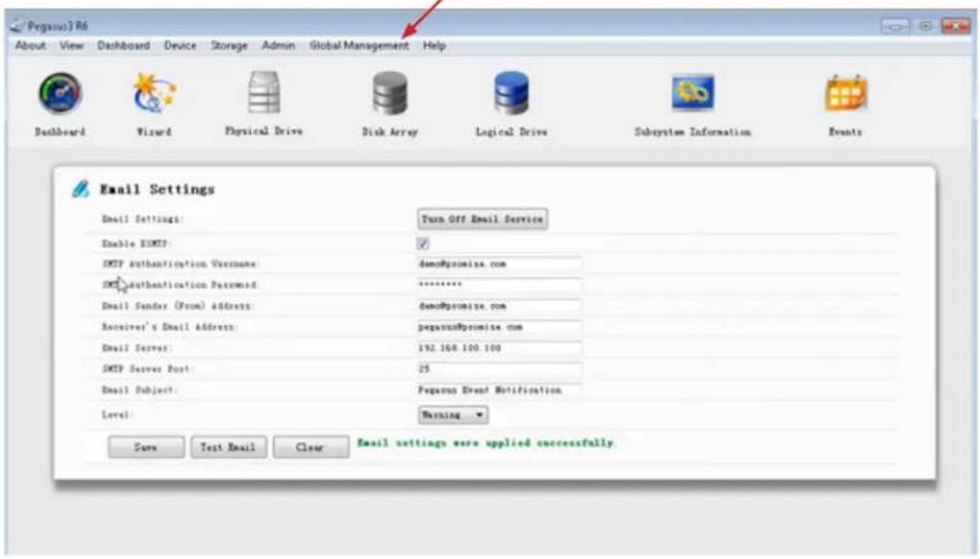
Task: Open the Admin menu
Action: (x=278, y=46)
